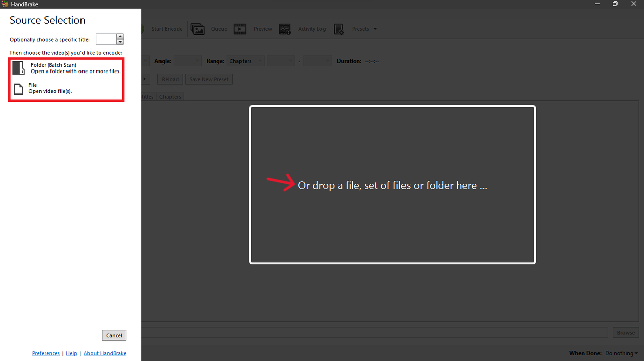This screenshot has height=361, width=644.
Task: Open the Activity Log icon
Action: point(285,29)
